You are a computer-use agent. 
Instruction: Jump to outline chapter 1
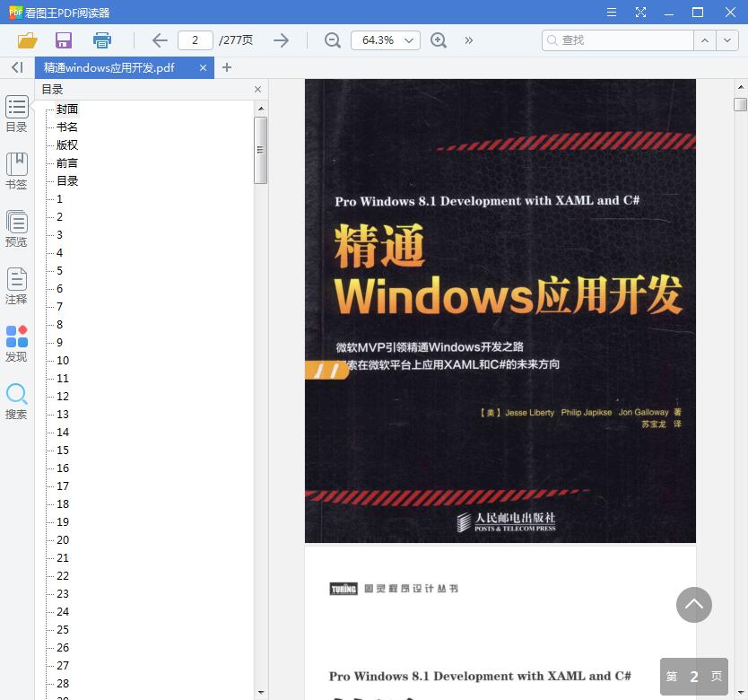tap(59, 199)
